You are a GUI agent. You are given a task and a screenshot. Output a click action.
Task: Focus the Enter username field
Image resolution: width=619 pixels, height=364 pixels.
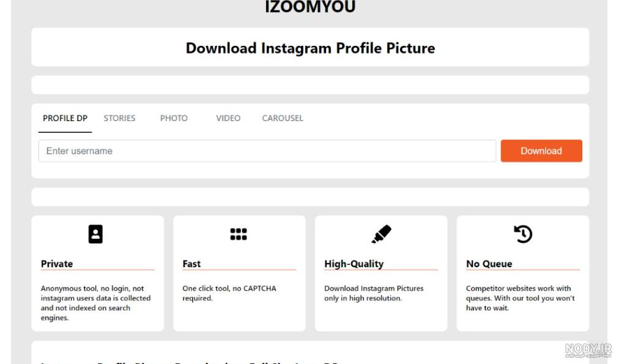coord(267,151)
